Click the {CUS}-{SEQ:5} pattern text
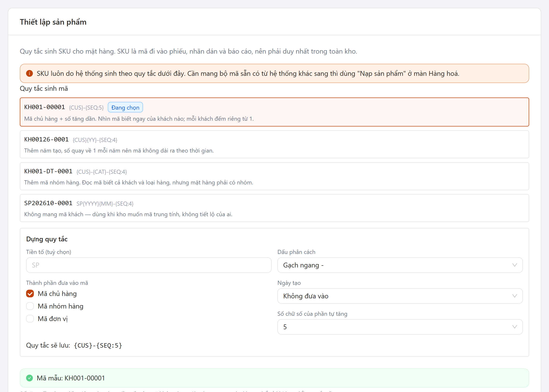The height and width of the screenshot is (392, 549). (x=86, y=108)
